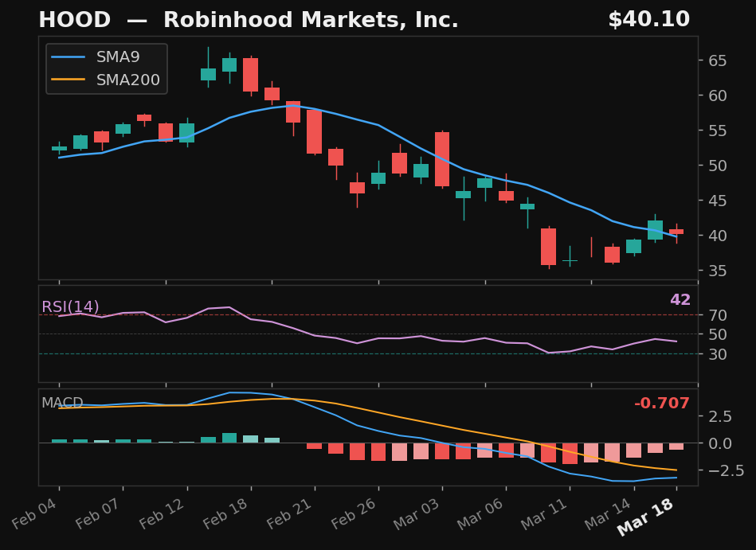Click the Feb 04 date label
Image resolution: width=756 pixels, height=550 pixels.
[x=33, y=513]
